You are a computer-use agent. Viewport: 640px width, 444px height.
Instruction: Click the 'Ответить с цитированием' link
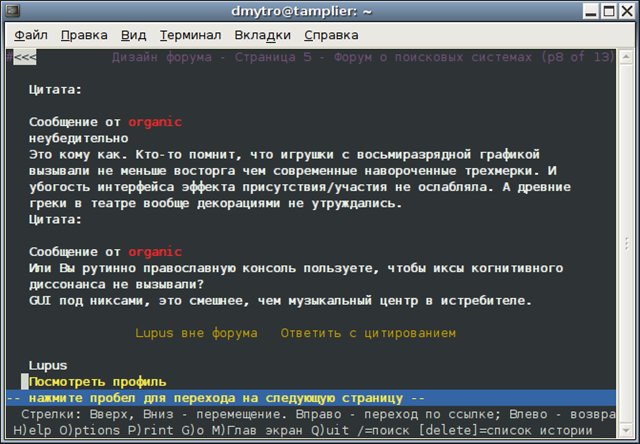pyautogui.click(x=368, y=333)
